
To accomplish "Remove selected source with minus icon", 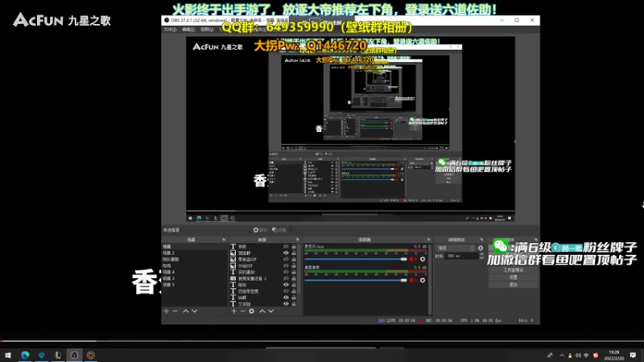I will coord(242,311).
